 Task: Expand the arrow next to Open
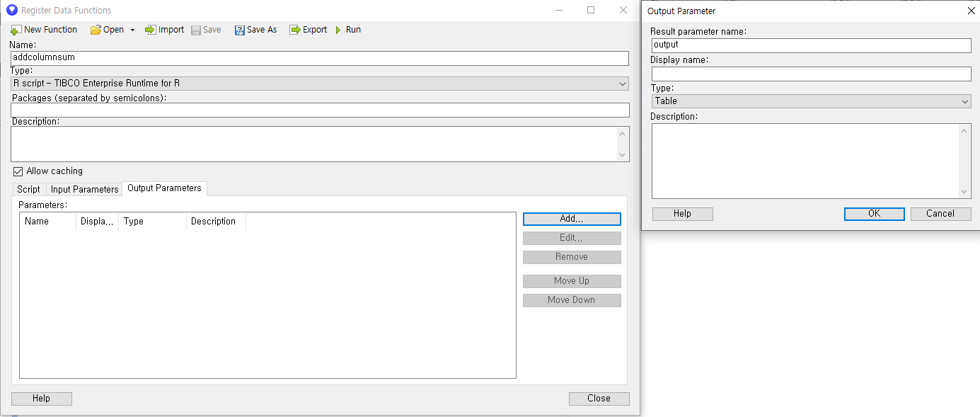coord(132,30)
